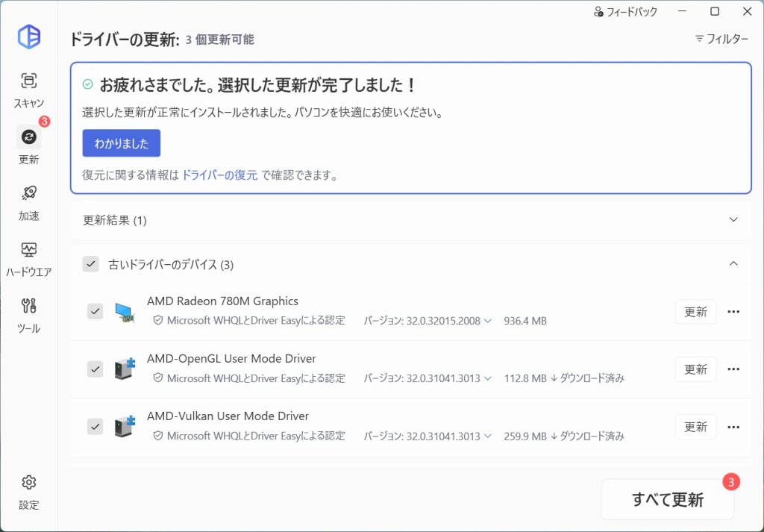This screenshot has width=764, height=532.
Task: Open the ハードウエア (Hardware) sidebar section
Action: [29, 259]
